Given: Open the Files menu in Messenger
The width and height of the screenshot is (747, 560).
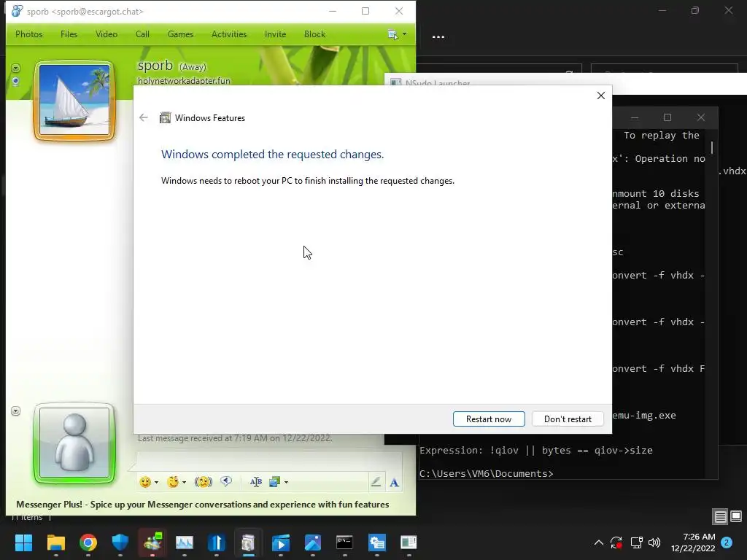Looking at the screenshot, I should pos(69,34).
